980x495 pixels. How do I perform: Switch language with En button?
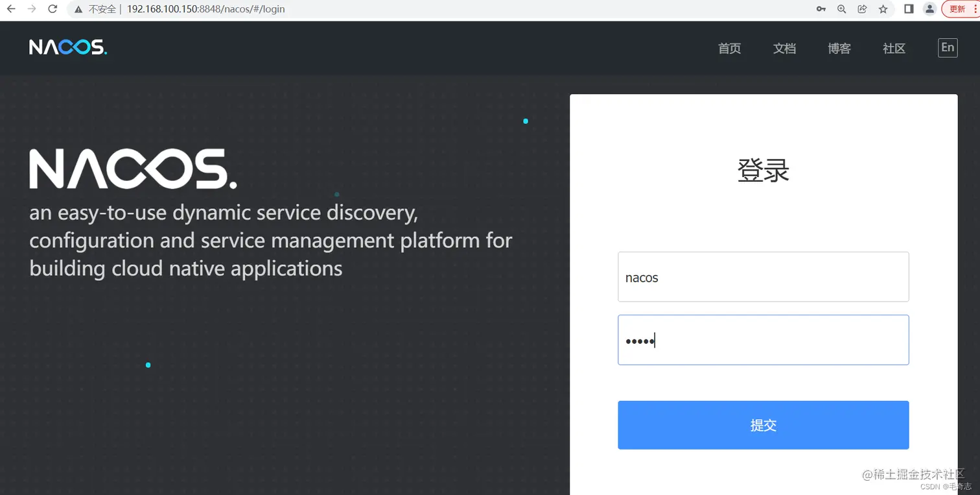coord(948,47)
